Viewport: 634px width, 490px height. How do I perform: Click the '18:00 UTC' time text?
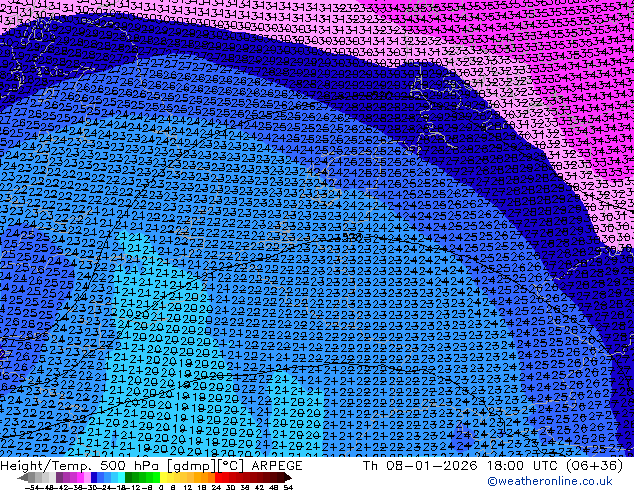pyautogui.click(x=522, y=466)
